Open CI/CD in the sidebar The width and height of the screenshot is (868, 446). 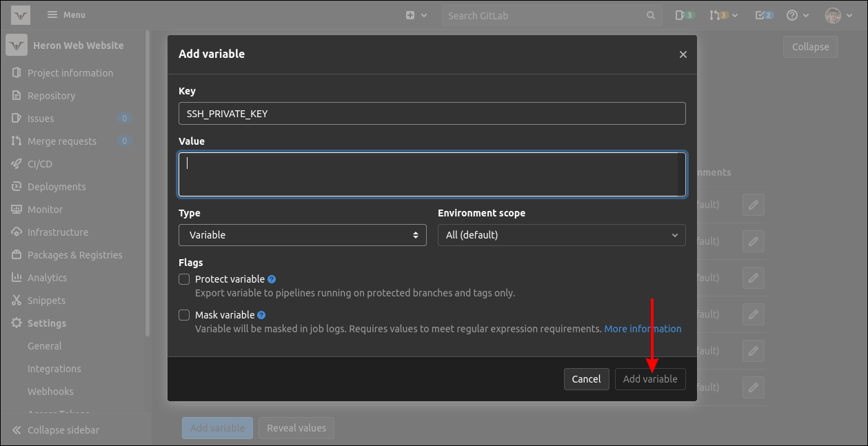(40, 164)
